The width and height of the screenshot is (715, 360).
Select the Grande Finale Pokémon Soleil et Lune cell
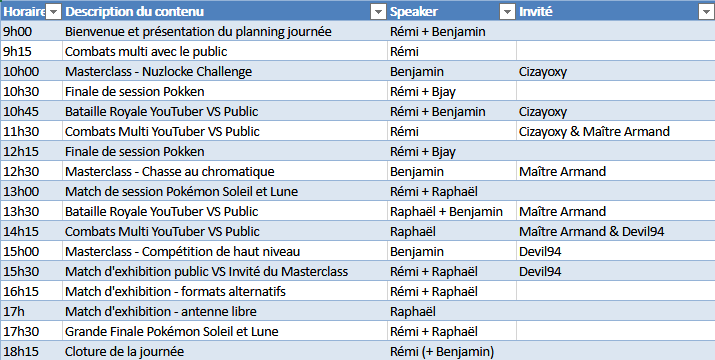(x=225, y=331)
